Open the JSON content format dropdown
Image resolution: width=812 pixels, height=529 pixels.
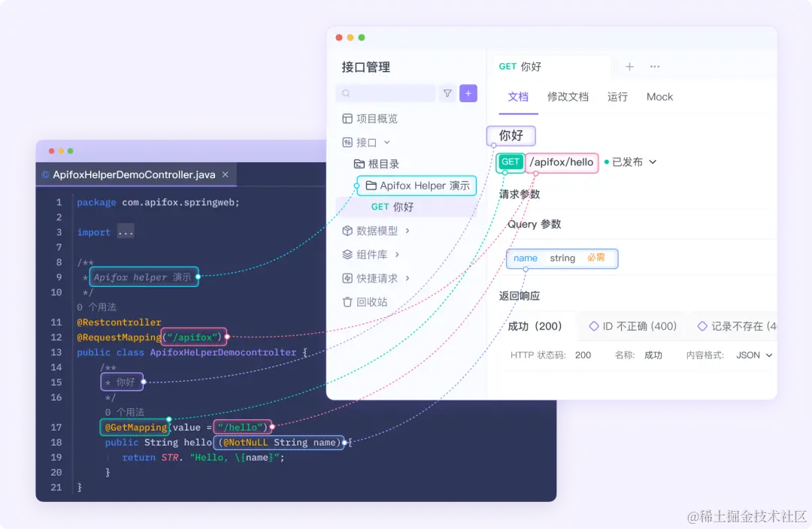753,354
